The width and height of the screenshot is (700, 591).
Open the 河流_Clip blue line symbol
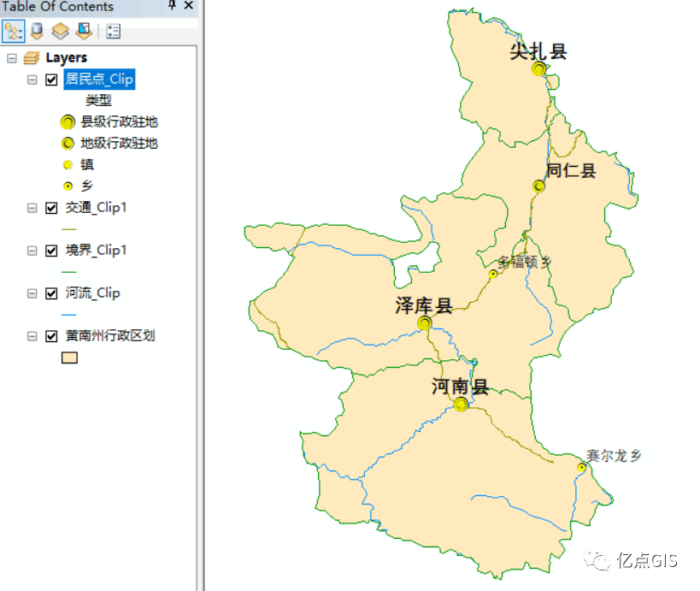69,315
